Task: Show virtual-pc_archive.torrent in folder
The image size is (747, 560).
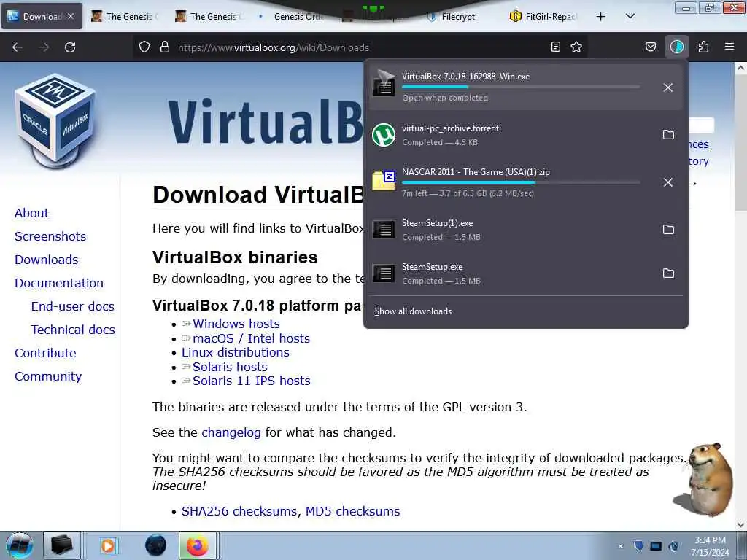Action: click(x=668, y=135)
